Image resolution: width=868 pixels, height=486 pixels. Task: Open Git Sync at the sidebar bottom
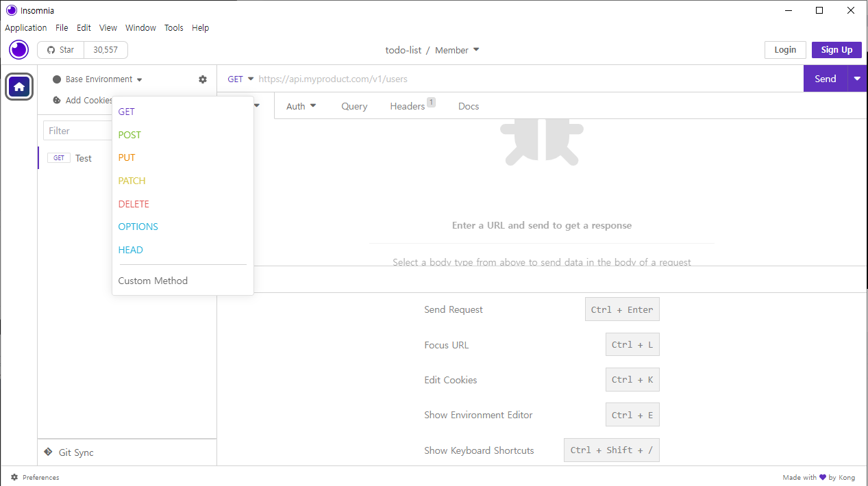[69, 452]
